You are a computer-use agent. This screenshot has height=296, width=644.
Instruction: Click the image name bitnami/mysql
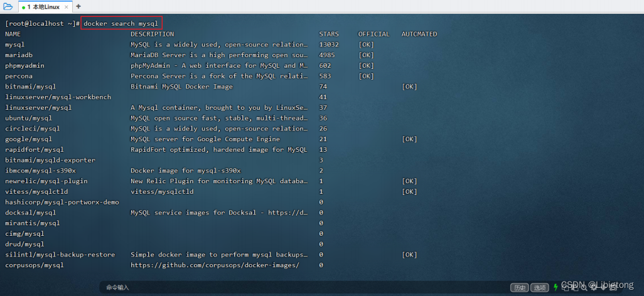click(30, 87)
